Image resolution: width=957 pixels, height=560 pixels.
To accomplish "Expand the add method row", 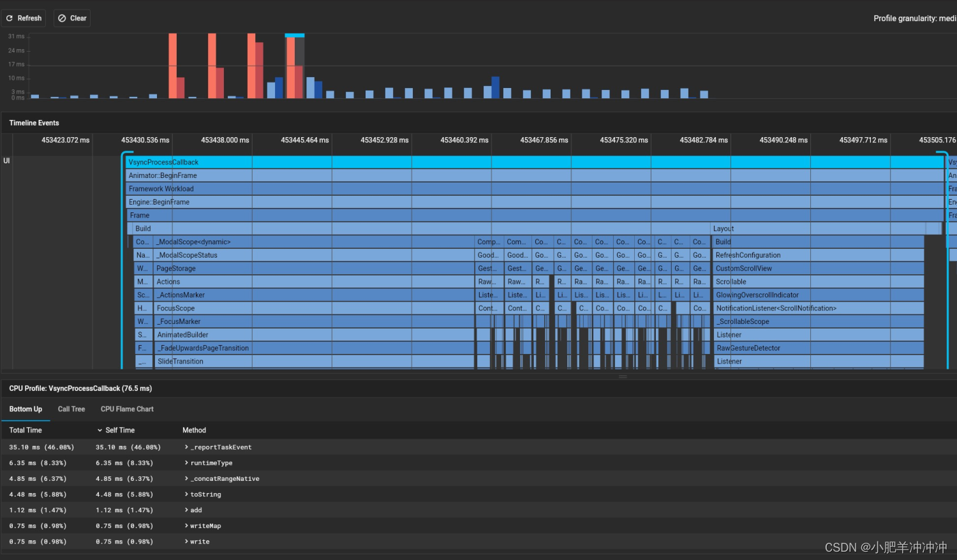I will [186, 510].
